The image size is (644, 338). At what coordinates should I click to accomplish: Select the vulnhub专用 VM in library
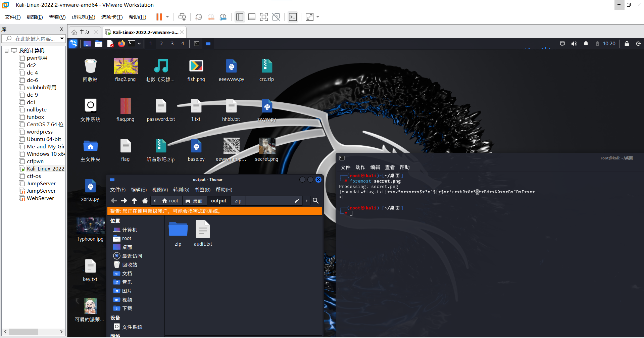(41, 88)
